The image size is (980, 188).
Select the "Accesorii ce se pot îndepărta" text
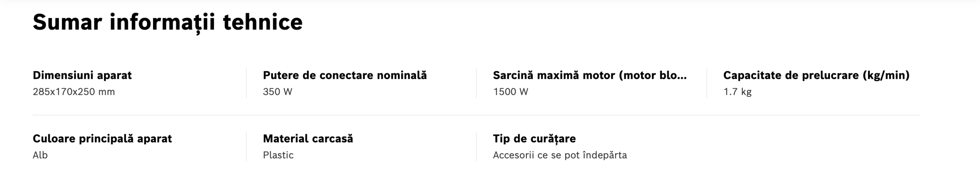click(x=560, y=155)
